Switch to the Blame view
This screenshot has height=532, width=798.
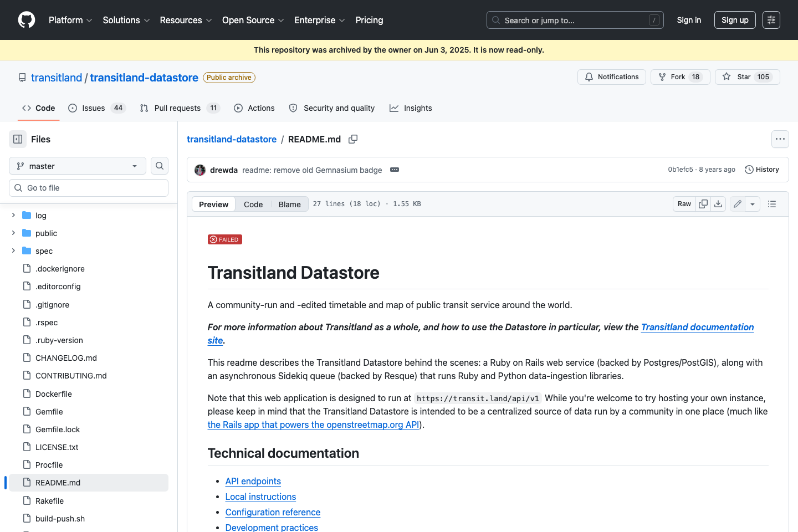tap(289, 204)
